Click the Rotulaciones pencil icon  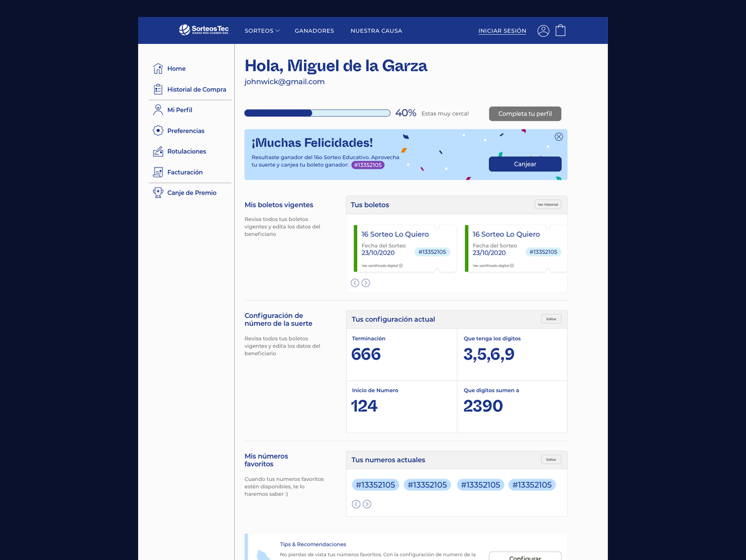pyautogui.click(x=158, y=151)
